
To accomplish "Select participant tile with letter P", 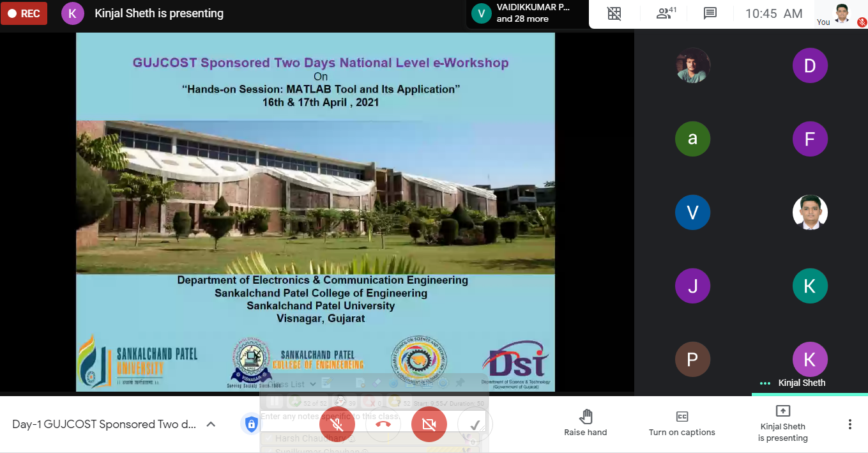I will pos(692,359).
